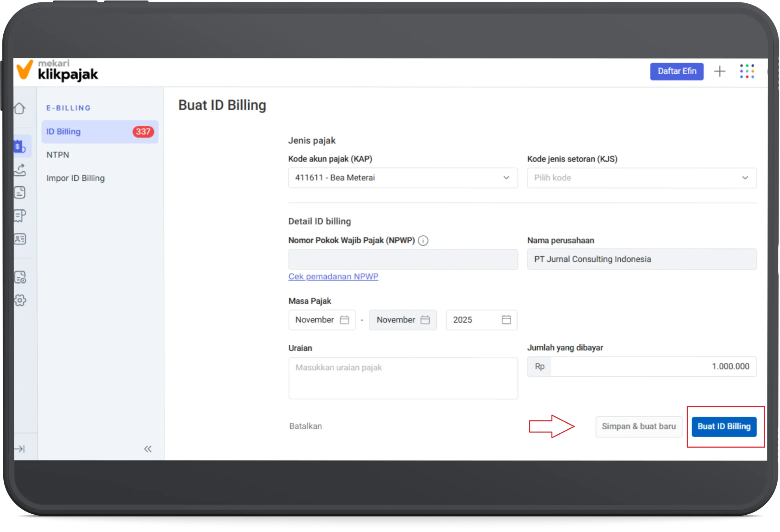Open the ID card sidebar icon

pyautogui.click(x=20, y=239)
